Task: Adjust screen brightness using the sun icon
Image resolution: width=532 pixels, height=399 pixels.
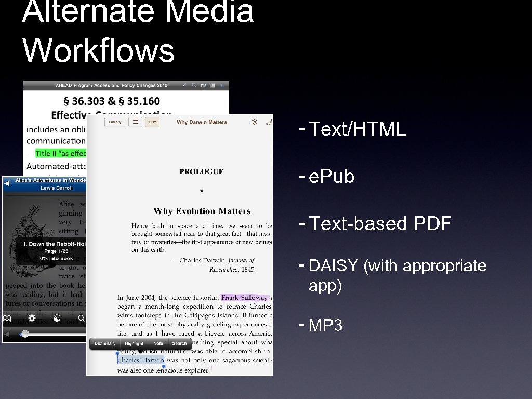Action: 255,121
